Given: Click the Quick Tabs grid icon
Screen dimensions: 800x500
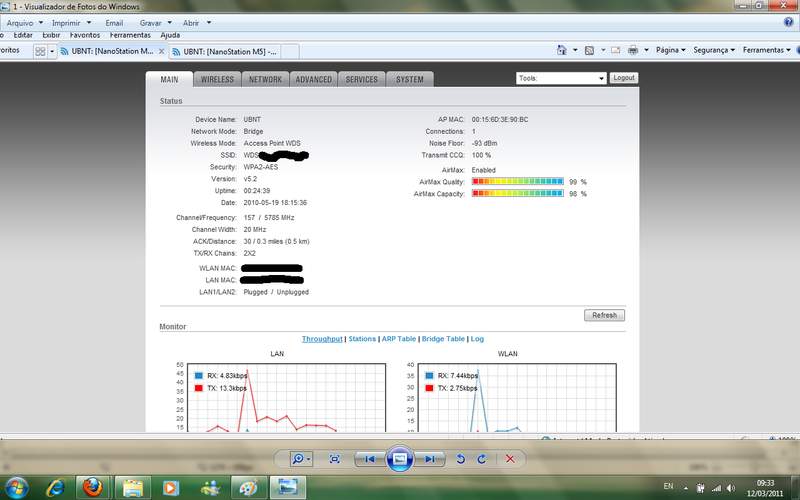Looking at the screenshot, I should tap(40, 51).
